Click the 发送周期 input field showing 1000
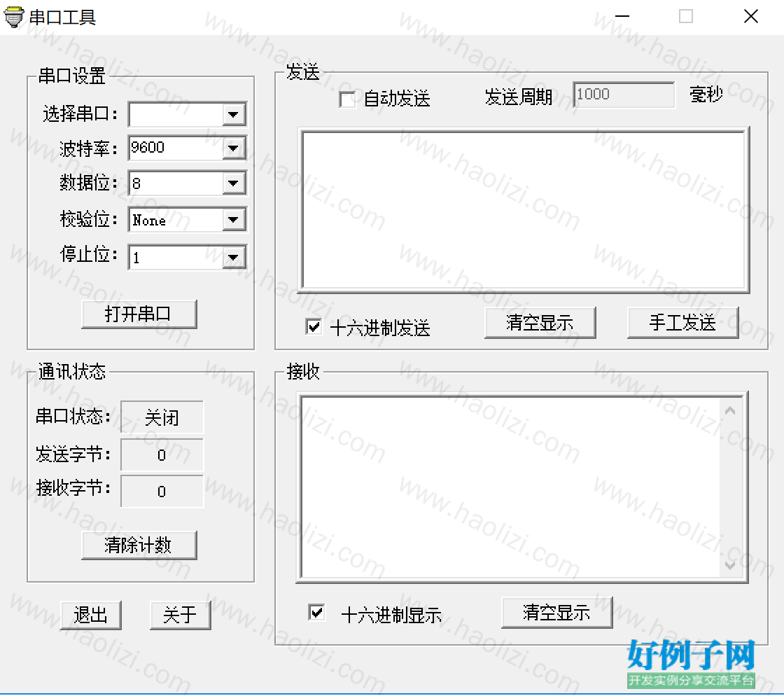784x696 pixels. (624, 95)
